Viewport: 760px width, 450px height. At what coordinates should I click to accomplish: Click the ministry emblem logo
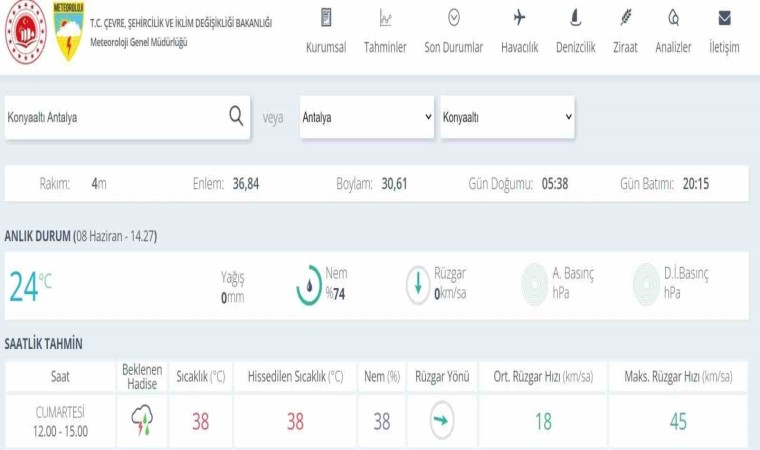26,31
